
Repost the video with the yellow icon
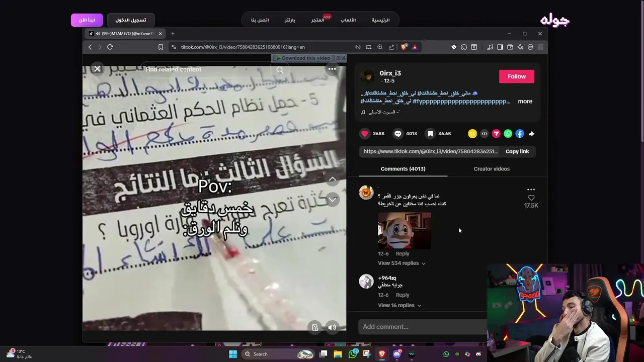pyautogui.click(x=472, y=133)
